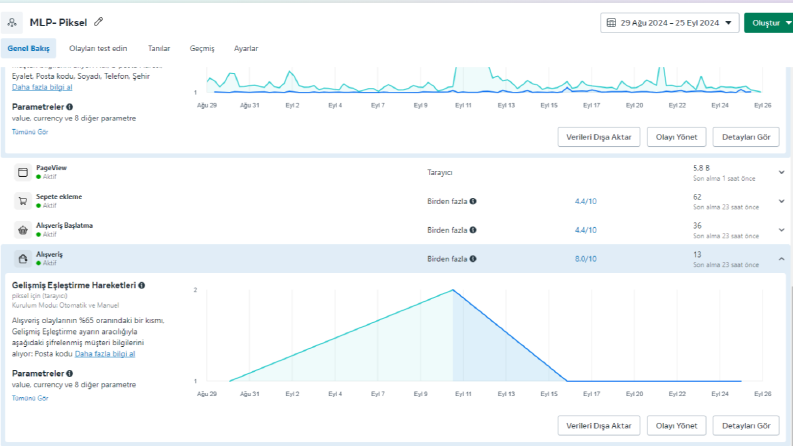Click the pixel data source icon beside MLP- Piksel

click(12, 22)
